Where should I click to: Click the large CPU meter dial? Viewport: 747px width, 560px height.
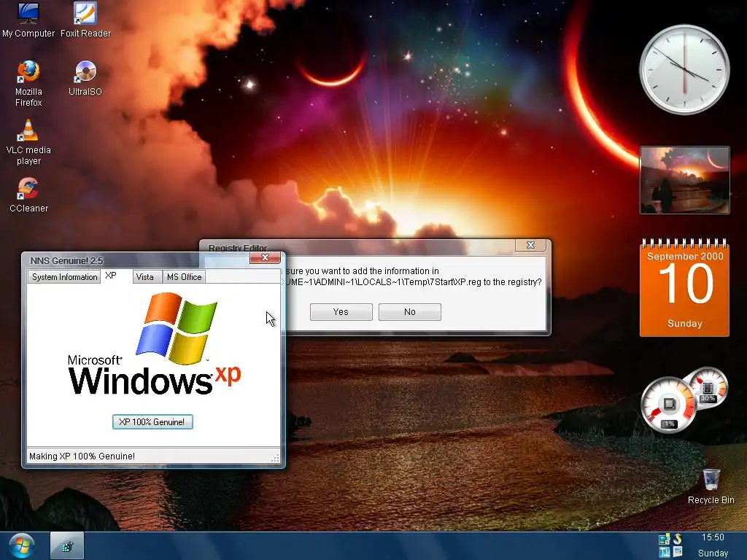669,405
